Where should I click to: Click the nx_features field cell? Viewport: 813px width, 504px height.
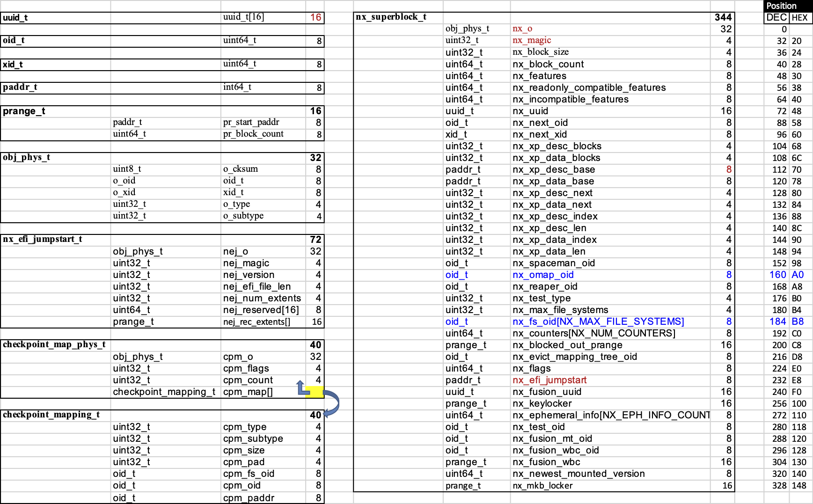[610, 76]
